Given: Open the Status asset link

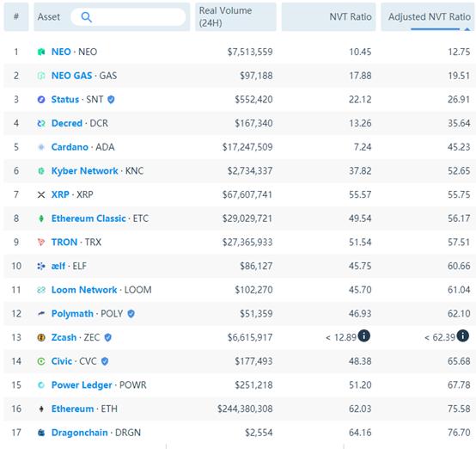Looking at the screenshot, I should point(65,100).
